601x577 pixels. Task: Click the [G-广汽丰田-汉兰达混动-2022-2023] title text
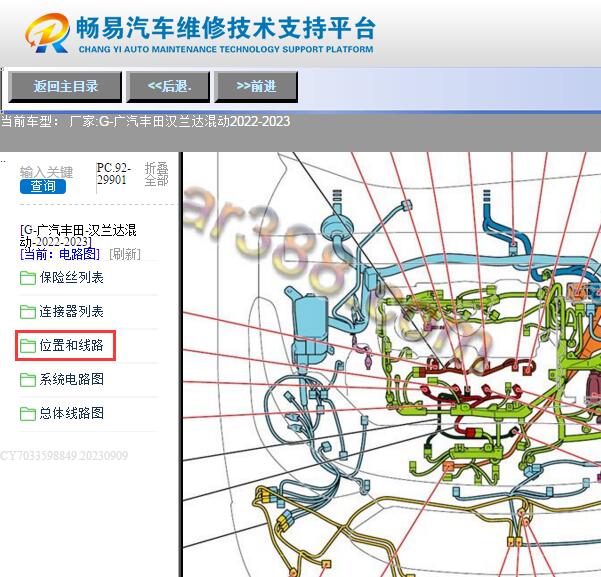coord(78,235)
